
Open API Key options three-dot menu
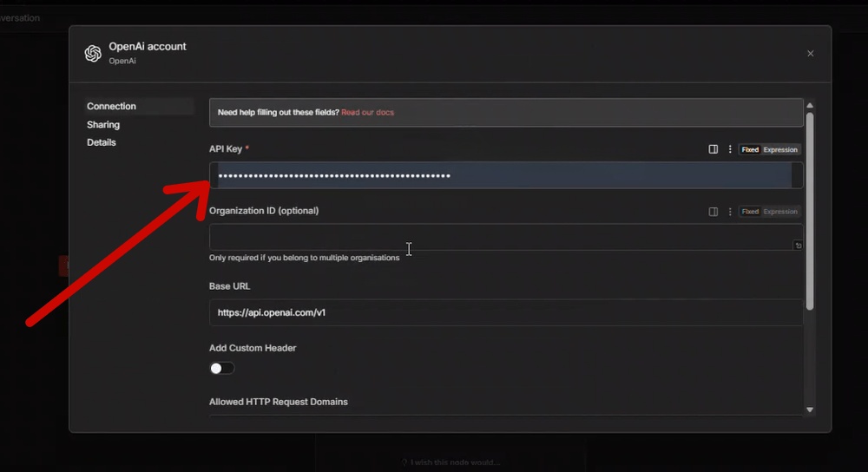(x=730, y=149)
